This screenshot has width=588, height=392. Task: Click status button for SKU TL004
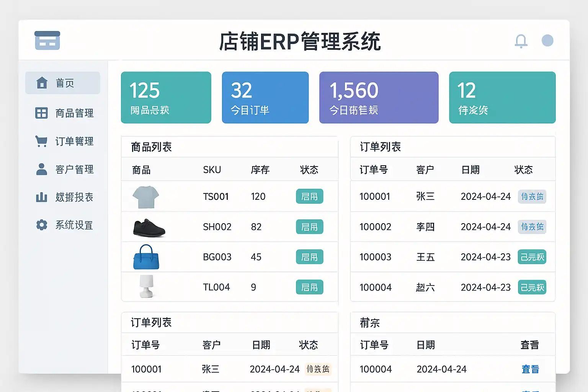[x=309, y=287]
